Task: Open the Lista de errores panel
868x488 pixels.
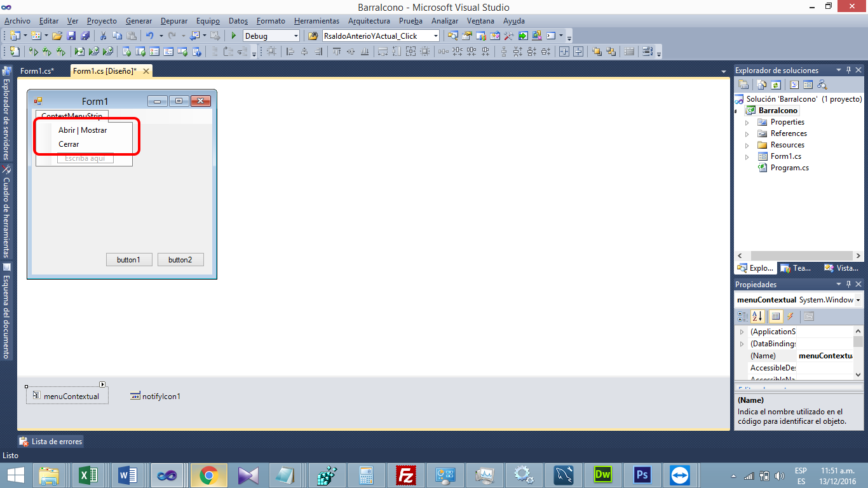Action: click(51, 442)
